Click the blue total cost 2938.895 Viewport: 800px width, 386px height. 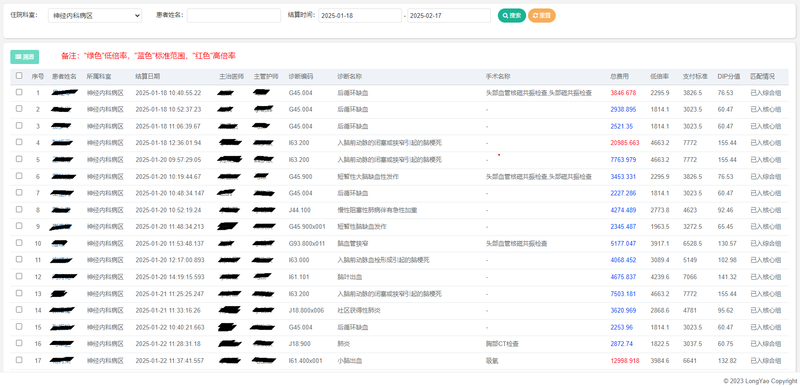623,110
